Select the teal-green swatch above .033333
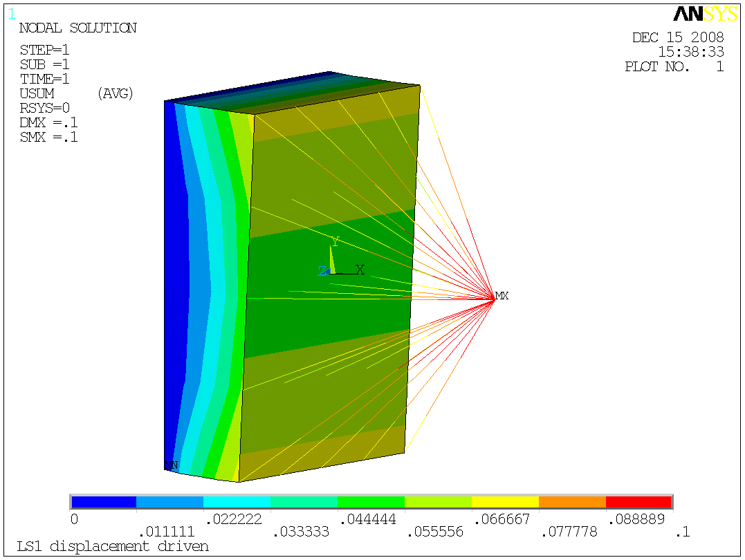Screen dimensions: 745x560 coord(304,502)
